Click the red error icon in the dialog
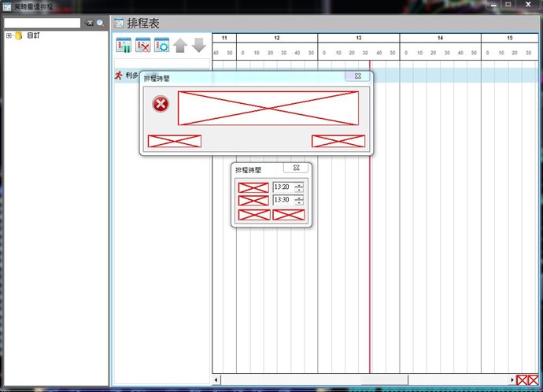This screenshot has width=543, height=392. pos(161,104)
